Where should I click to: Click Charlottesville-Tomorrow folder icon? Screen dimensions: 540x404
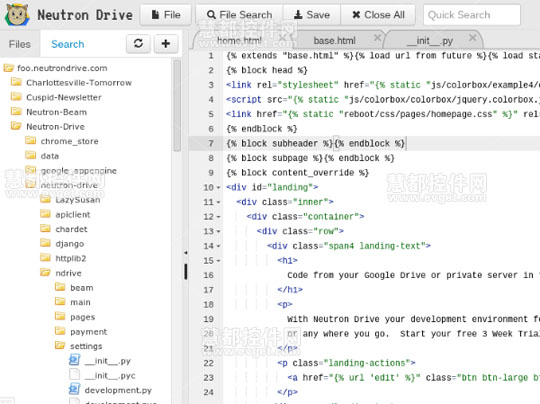coord(16,82)
